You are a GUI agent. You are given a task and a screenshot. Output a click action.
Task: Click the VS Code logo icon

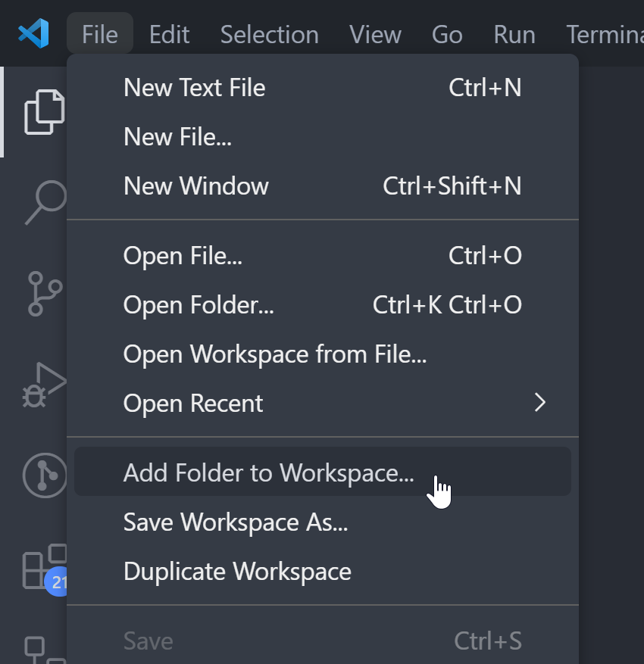point(33,34)
